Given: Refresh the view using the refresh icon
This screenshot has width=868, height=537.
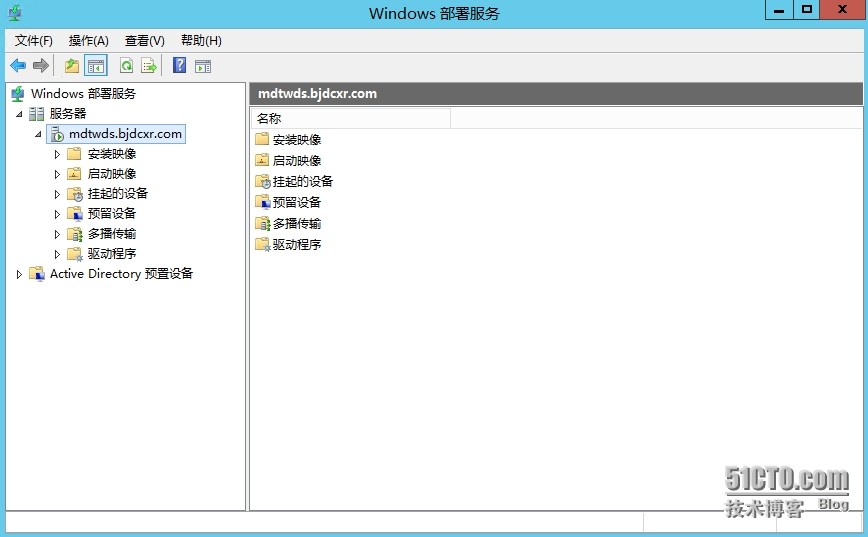Looking at the screenshot, I should [126, 66].
